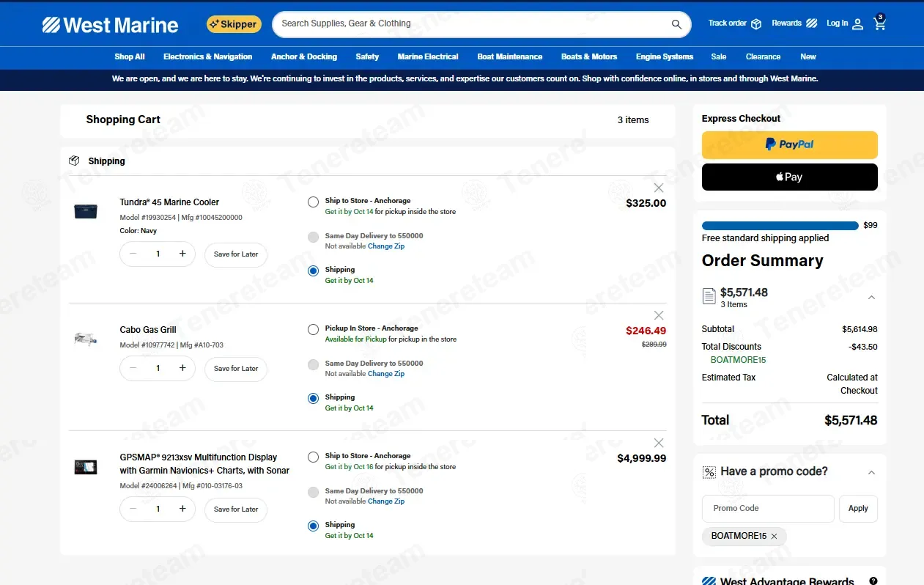Collapse the Have a promo code section
Viewport: 924px width, 585px height.
click(x=871, y=473)
